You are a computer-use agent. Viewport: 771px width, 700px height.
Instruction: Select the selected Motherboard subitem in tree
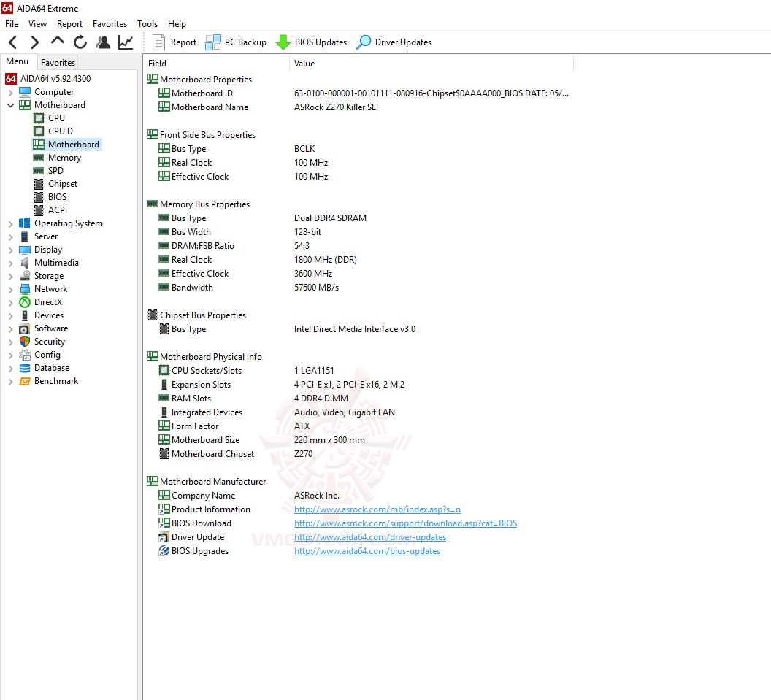[67, 144]
